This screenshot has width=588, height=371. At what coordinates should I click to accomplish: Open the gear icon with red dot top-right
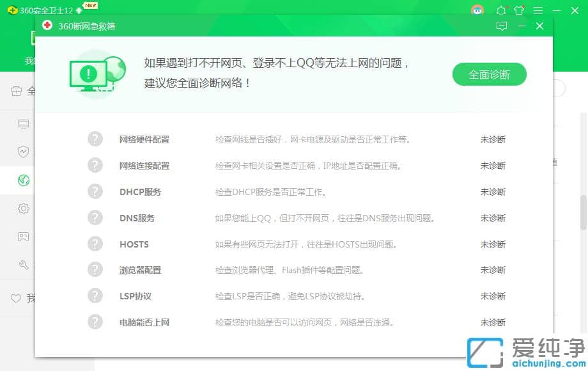tap(501, 10)
